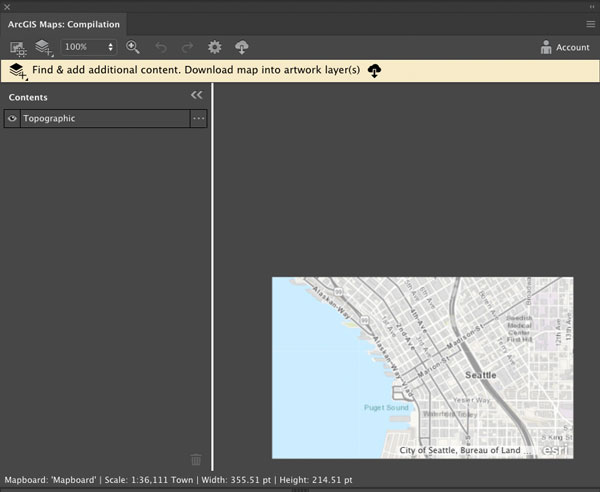
Task: Click the Contents panel heading
Action: 28,97
